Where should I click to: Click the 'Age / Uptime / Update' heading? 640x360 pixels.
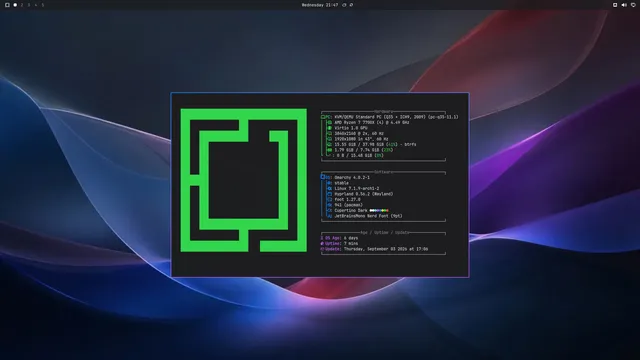click(384, 233)
